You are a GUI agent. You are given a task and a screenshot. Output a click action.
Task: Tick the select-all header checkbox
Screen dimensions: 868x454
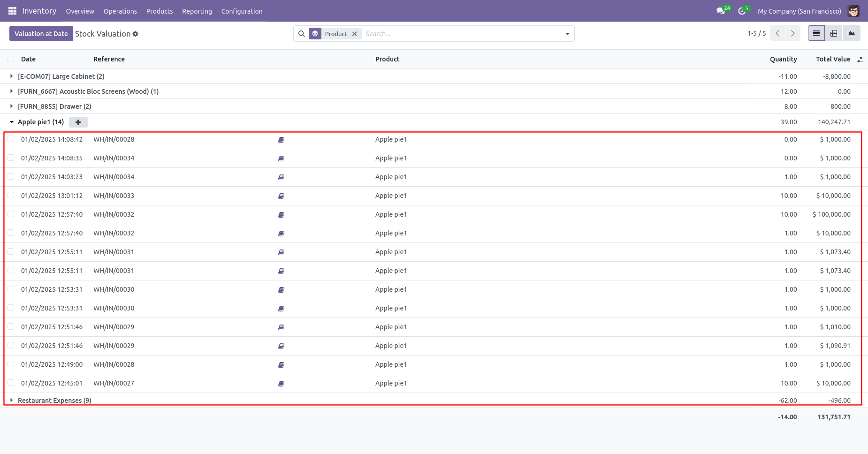click(11, 59)
